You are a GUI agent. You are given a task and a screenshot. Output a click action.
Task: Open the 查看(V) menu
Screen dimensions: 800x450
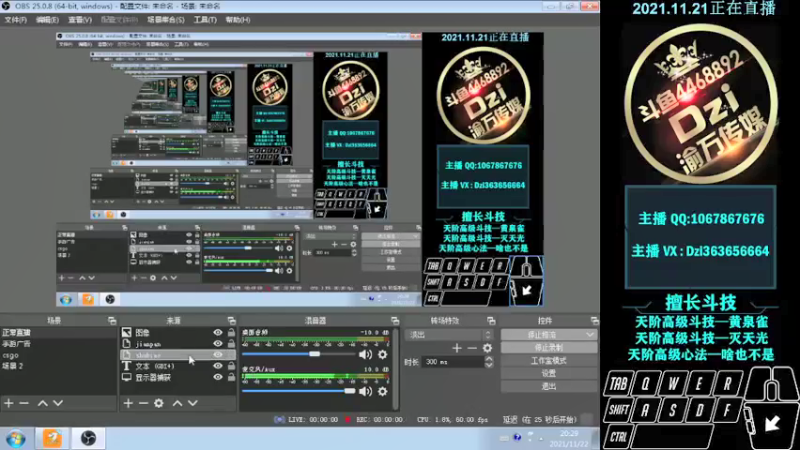point(80,20)
